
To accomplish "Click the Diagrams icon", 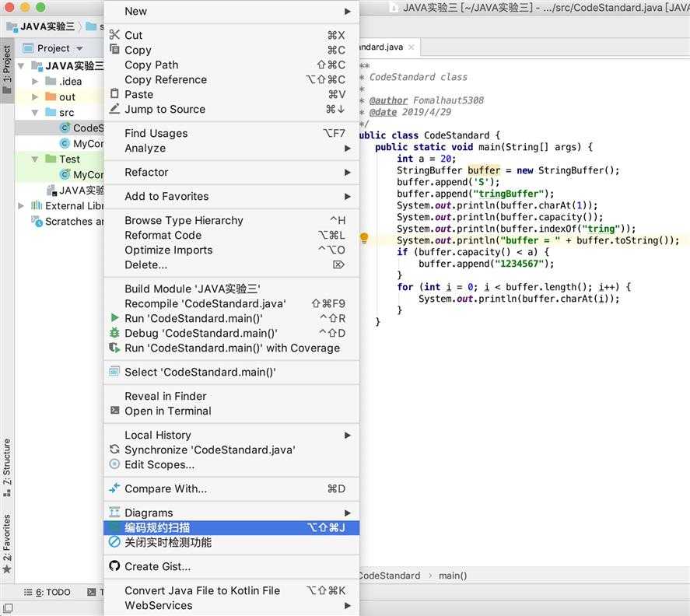I will pos(114,512).
